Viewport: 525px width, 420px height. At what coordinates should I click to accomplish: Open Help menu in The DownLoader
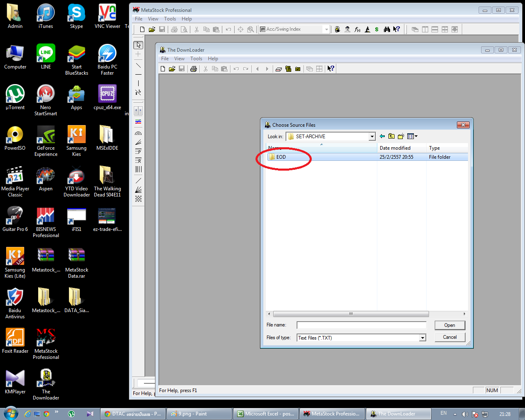click(x=213, y=59)
